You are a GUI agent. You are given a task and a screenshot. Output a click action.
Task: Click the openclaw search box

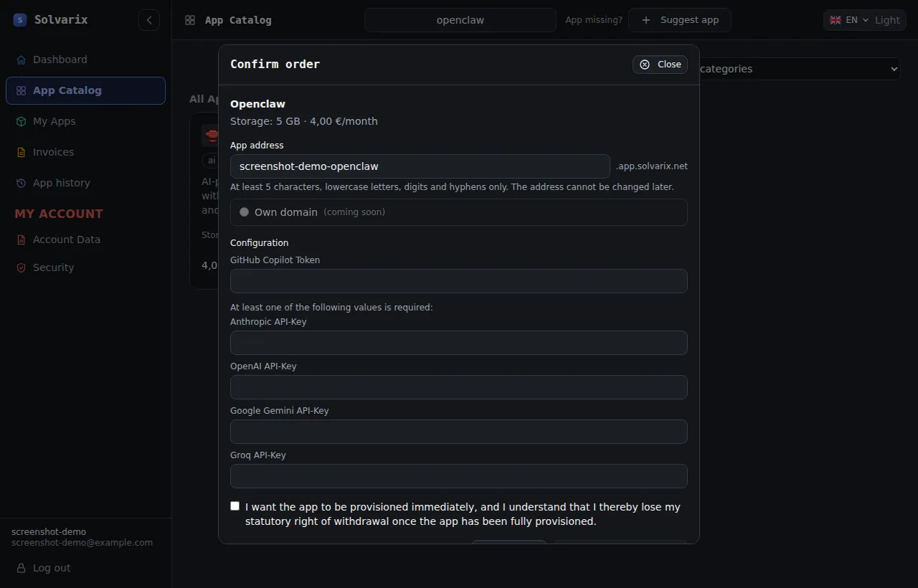pyautogui.click(x=460, y=20)
